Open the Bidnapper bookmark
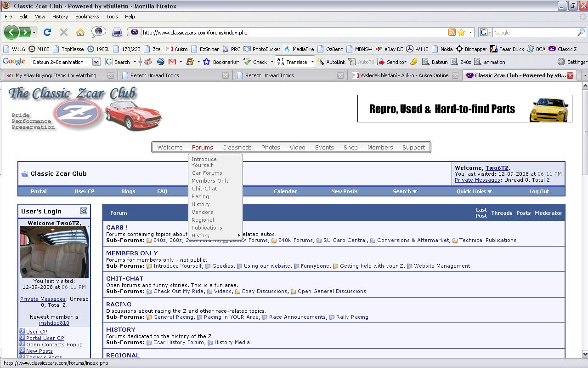588x368 pixels. tap(471, 49)
